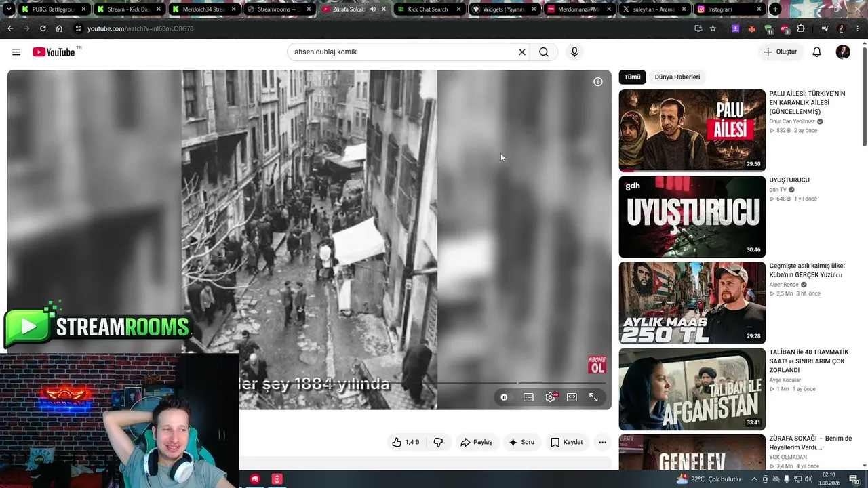Save video with Kaydet
Image resolution: width=868 pixels, height=488 pixels.
coord(566,443)
